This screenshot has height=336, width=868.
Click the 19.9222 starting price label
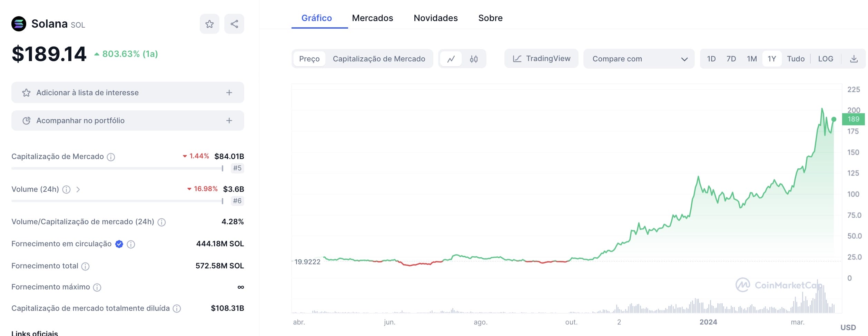click(x=307, y=262)
